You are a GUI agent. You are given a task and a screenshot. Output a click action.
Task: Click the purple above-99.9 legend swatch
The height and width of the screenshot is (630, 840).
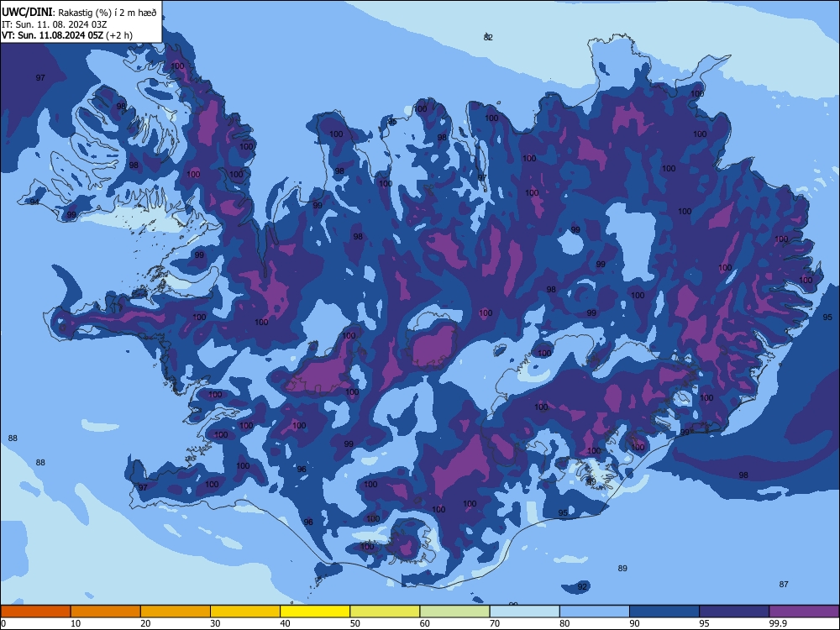coord(804,612)
